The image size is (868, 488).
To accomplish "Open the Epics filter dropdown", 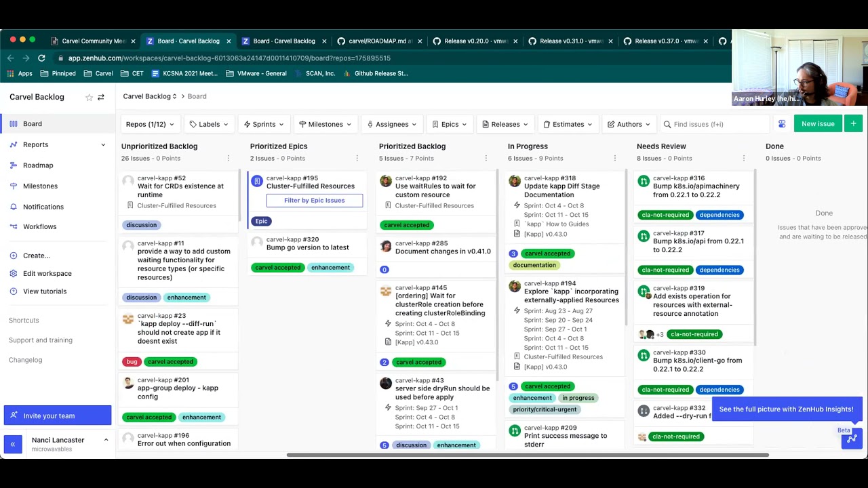I will point(450,124).
